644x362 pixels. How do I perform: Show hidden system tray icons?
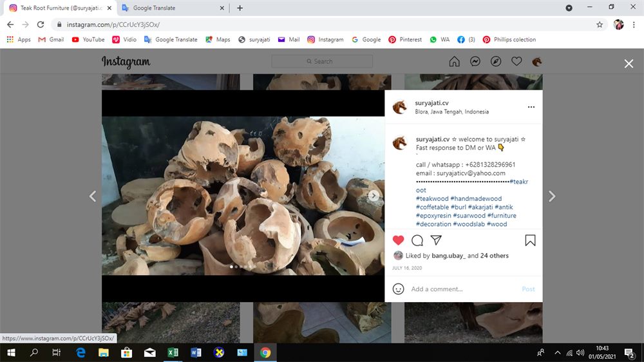click(557, 352)
